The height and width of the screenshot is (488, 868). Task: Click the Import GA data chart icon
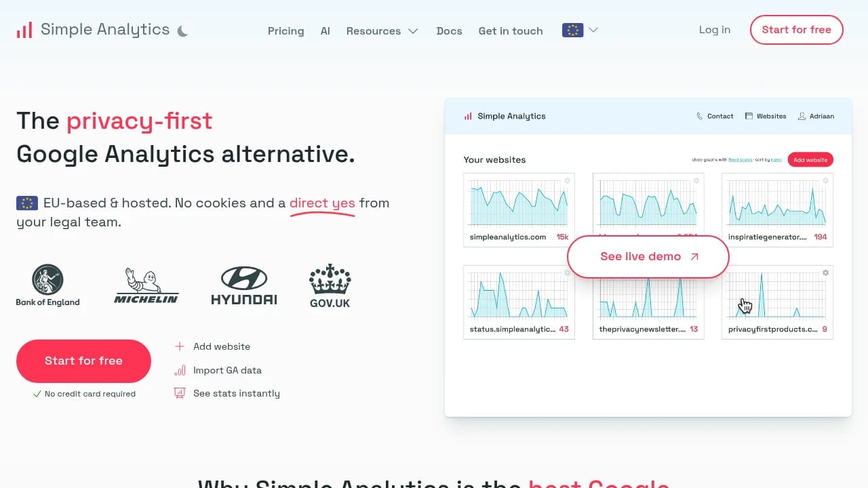(x=179, y=370)
